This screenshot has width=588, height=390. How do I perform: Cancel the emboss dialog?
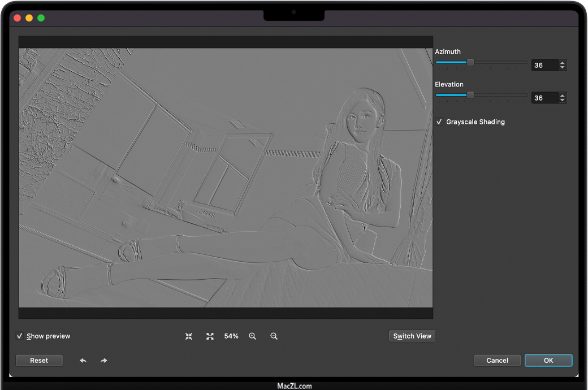(x=497, y=361)
